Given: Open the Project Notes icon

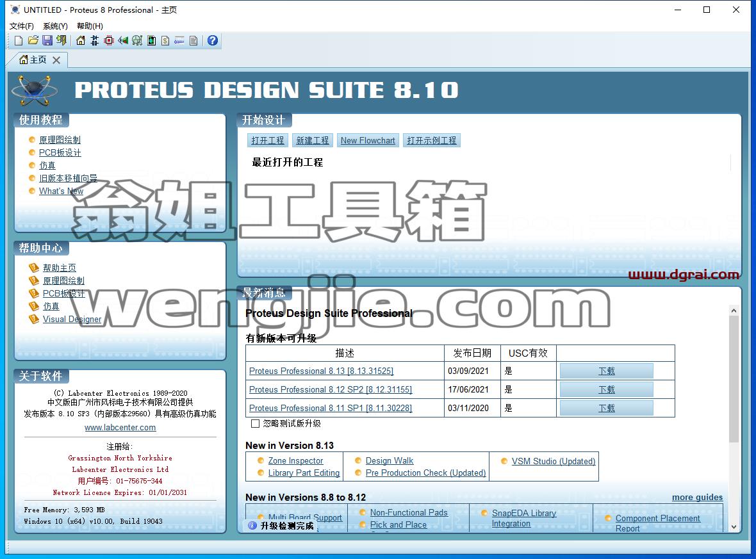Looking at the screenshot, I should click(193, 40).
